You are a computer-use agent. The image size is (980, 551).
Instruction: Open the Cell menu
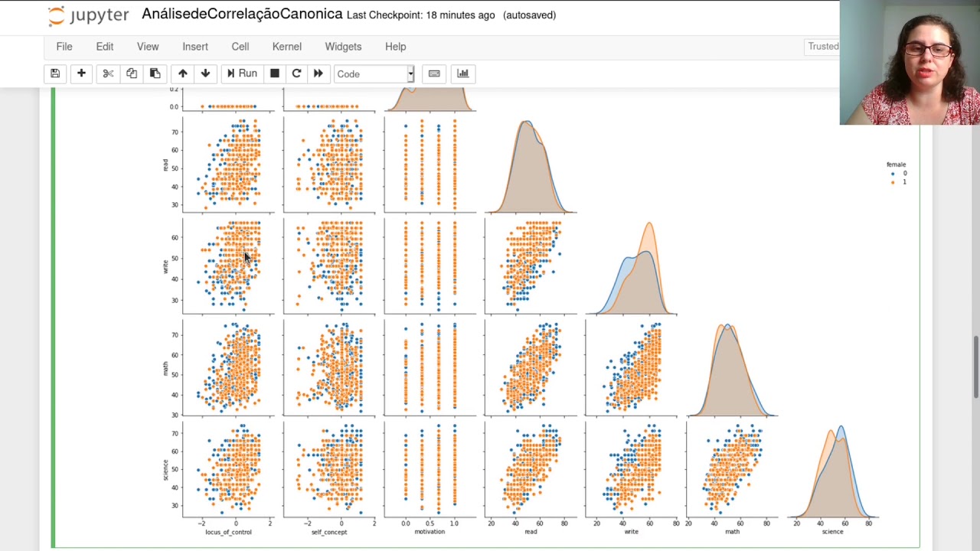pos(240,47)
